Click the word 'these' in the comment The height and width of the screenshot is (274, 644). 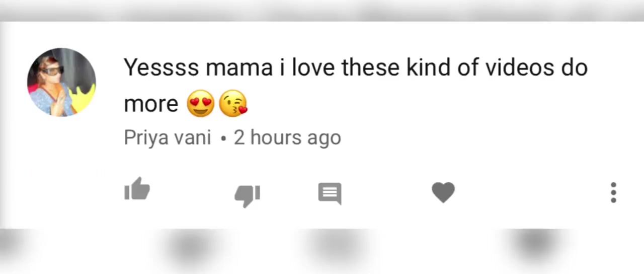370,67
